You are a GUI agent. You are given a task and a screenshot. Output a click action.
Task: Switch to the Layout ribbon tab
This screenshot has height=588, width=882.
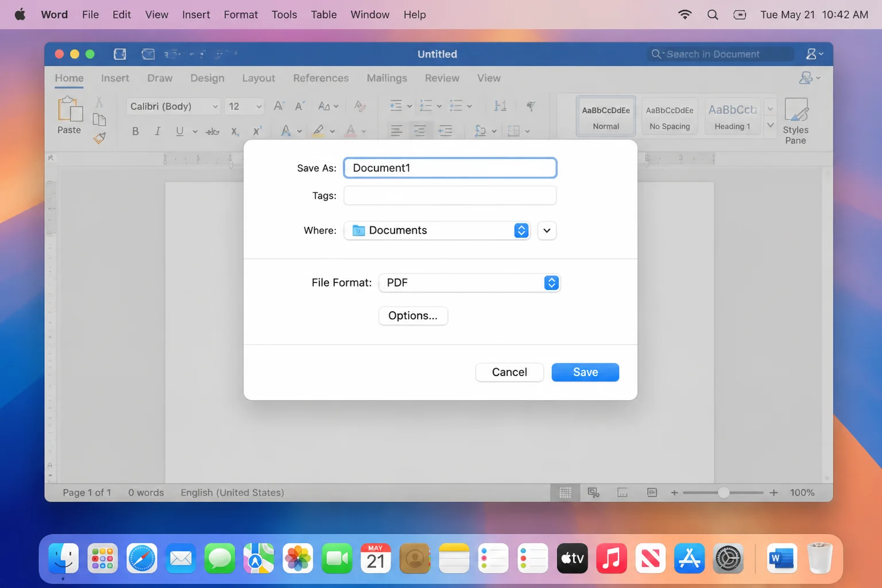click(x=258, y=78)
